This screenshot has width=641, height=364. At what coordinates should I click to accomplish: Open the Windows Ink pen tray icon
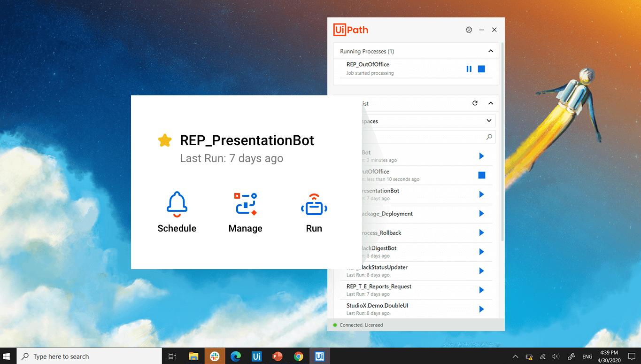coord(571,356)
